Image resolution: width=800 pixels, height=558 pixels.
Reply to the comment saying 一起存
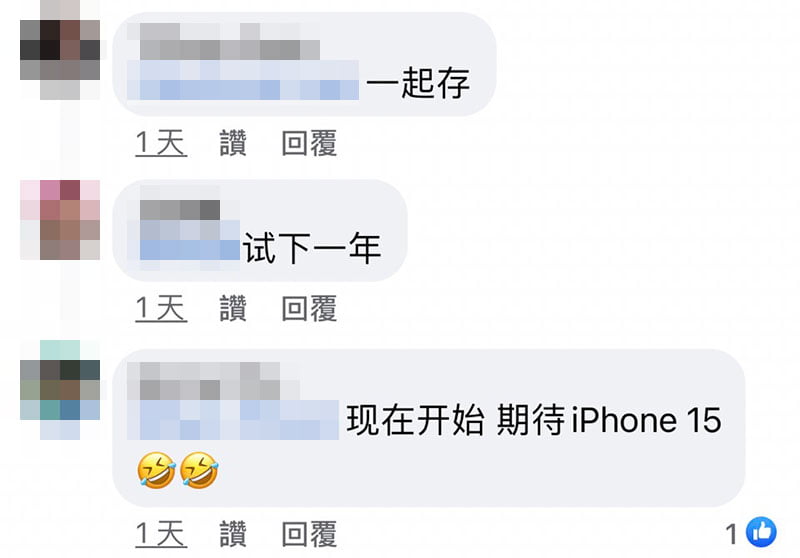point(309,143)
